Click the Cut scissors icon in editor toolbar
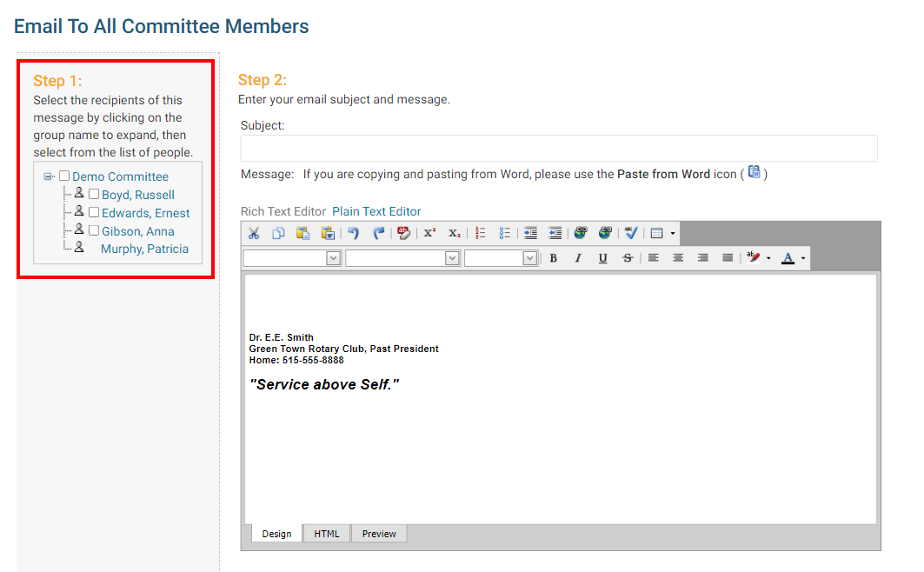Viewport: 924px width, 572px height. tap(254, 233)
